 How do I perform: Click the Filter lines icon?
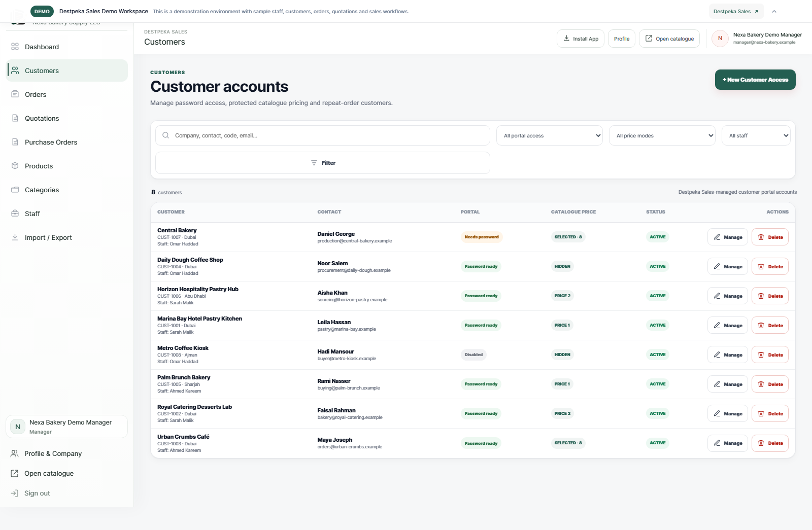tap(314, 163)
